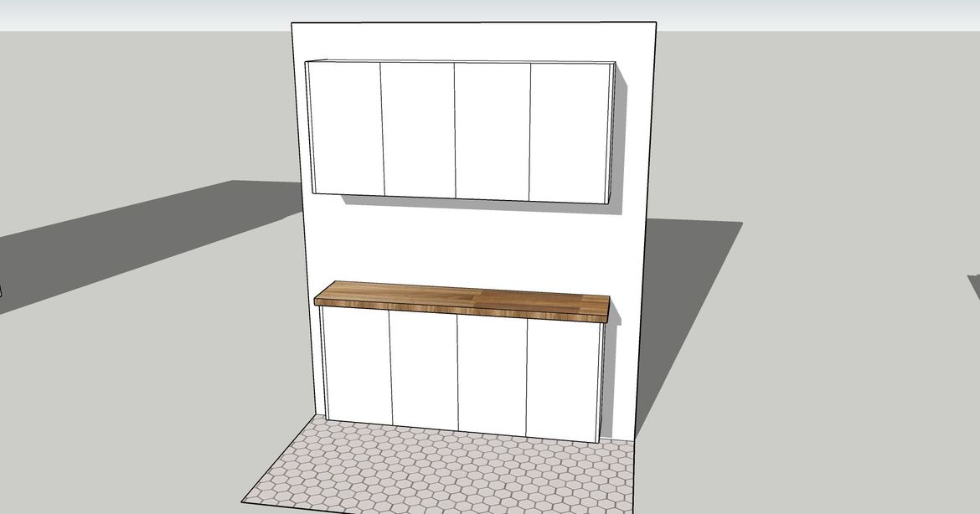Select the leftmost lower cabinet door

[358, 367]
